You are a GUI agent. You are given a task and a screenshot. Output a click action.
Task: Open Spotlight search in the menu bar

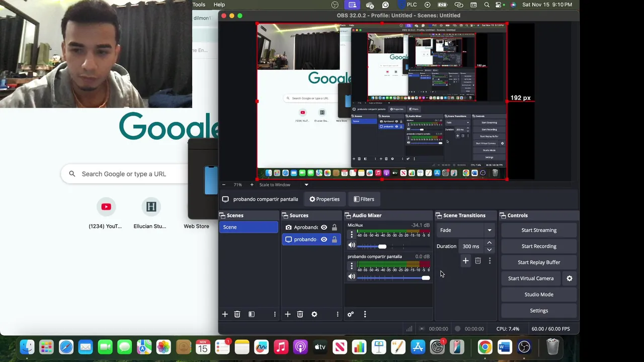(487, 5)
